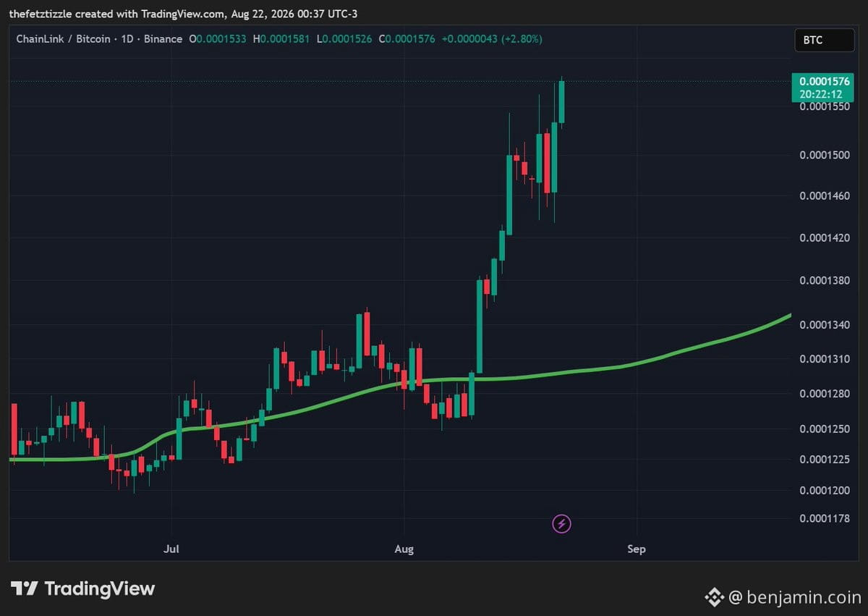Open the BTC currency selector
Image resolution: width=868 pixels, height=616 pixels.
(824, 40)
